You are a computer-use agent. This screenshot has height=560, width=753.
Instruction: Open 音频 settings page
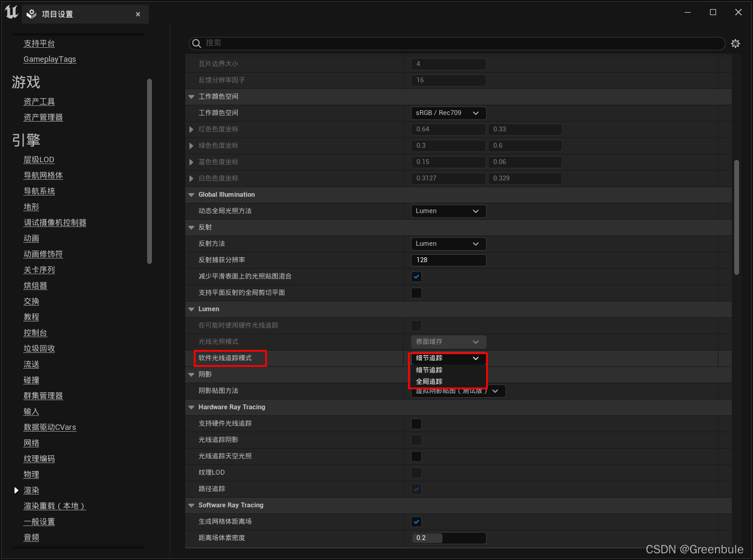[31, 538]
